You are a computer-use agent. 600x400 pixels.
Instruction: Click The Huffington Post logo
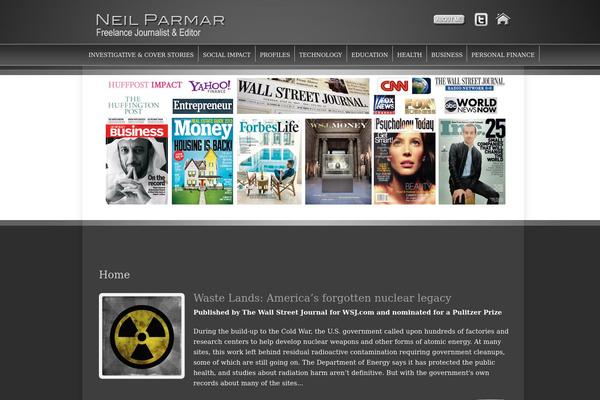tap(133, 105)
